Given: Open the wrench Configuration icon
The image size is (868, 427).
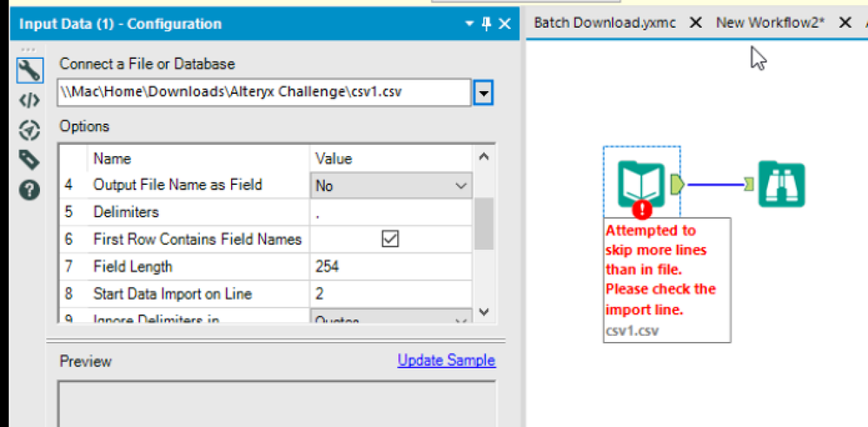Looking at the screenshot, I should click(29, 71).
